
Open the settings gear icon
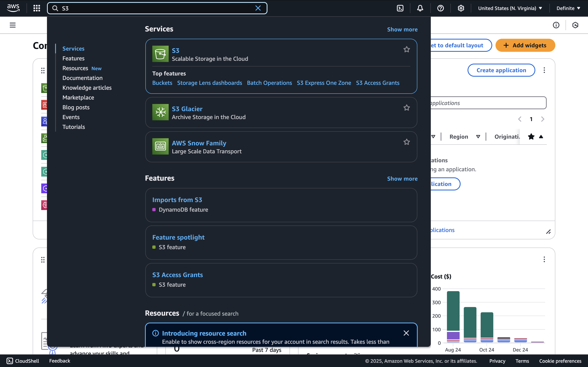pos(461,8)
